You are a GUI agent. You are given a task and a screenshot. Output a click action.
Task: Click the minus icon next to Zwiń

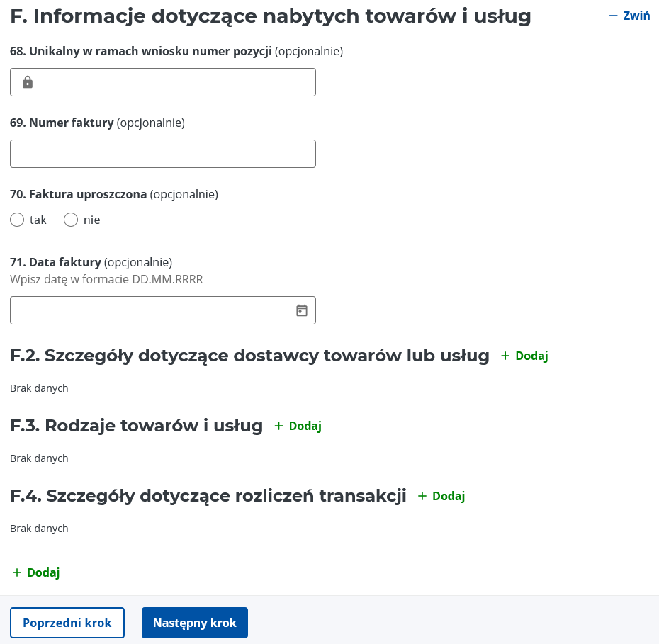613,16
